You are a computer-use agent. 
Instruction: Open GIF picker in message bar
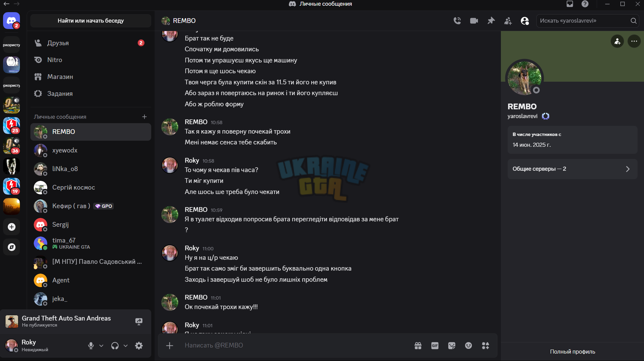435,345
